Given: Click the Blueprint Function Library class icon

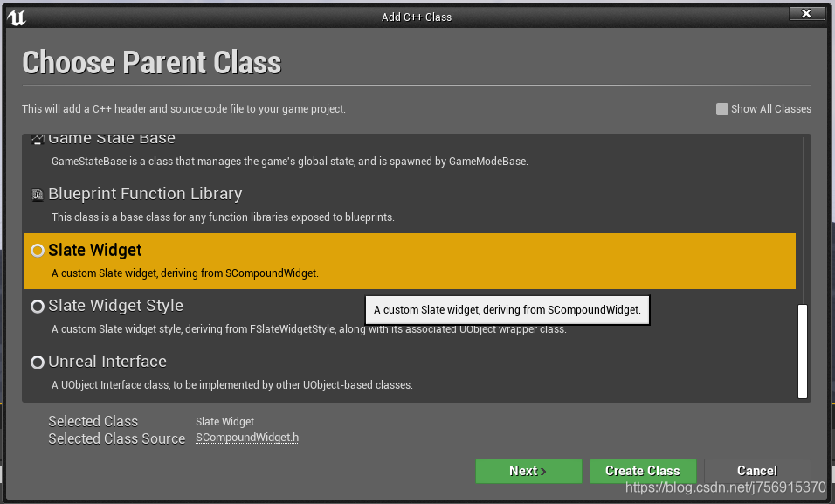Looking at the screenshot, I should [x=37, y=194].
